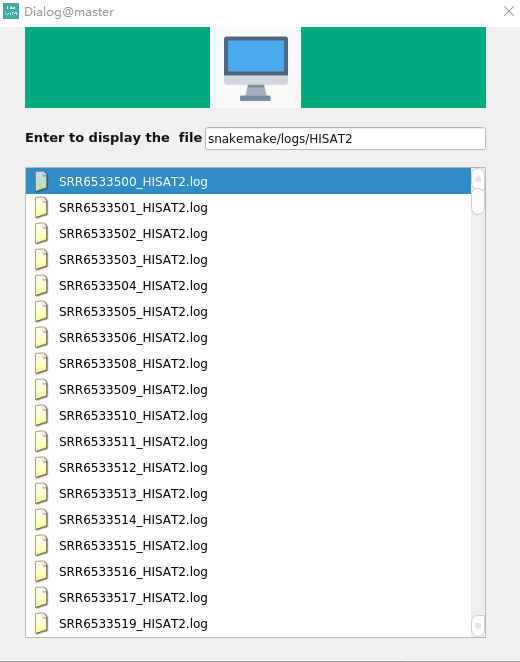Select SRR6533501_HISAT2.log file name
This screenshot has width=520, height=662.
point(133,208)
